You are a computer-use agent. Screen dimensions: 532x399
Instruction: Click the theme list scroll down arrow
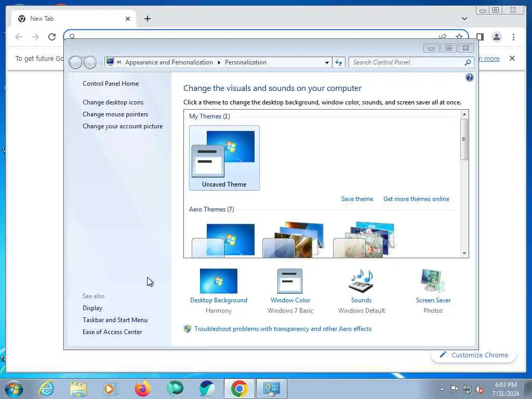(464, 254)
